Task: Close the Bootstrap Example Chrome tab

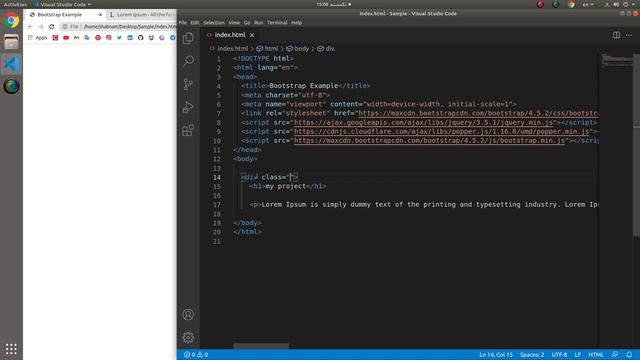Action: click(100, 15)
